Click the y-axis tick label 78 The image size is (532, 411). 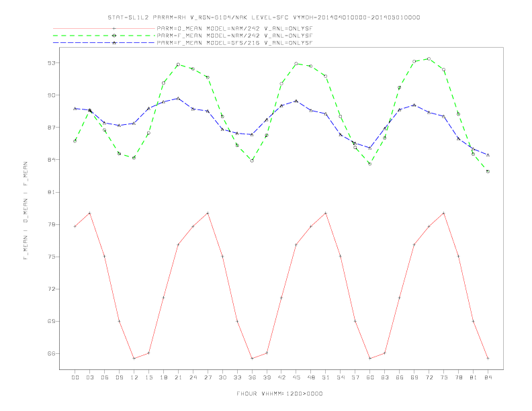[x=51, y=224]
